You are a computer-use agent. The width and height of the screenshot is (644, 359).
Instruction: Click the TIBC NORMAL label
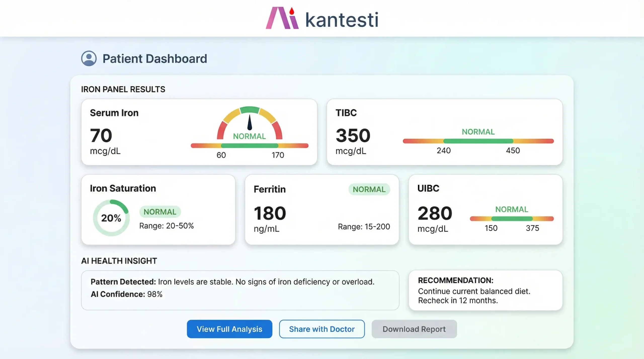coord(478,132)
